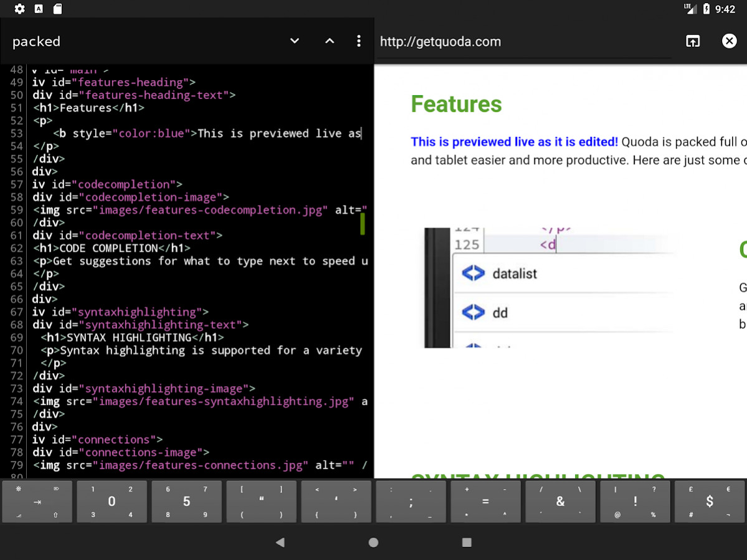Screen dimensions: 747x560
Task: Select the 'packed' file tab
Action: click(x=36, y=41)
